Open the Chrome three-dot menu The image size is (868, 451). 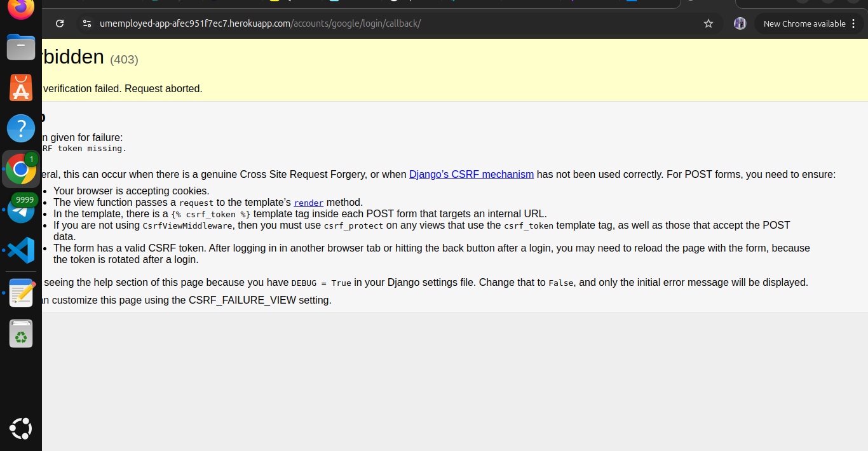point(853,24)
